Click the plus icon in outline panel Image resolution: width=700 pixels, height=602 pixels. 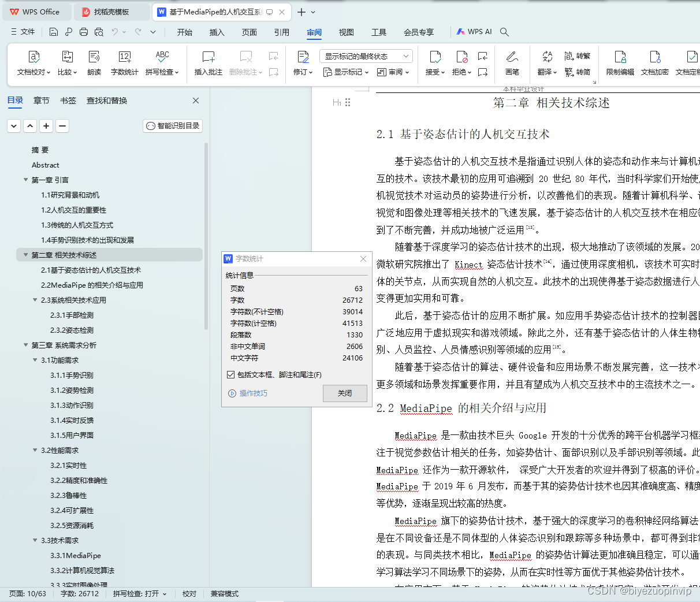[46, 126]
